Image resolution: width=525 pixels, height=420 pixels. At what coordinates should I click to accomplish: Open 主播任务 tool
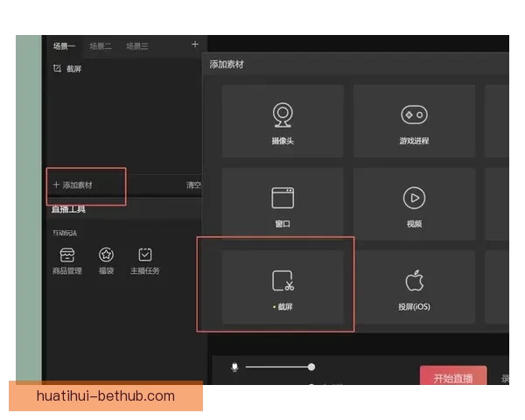(145, 262)
